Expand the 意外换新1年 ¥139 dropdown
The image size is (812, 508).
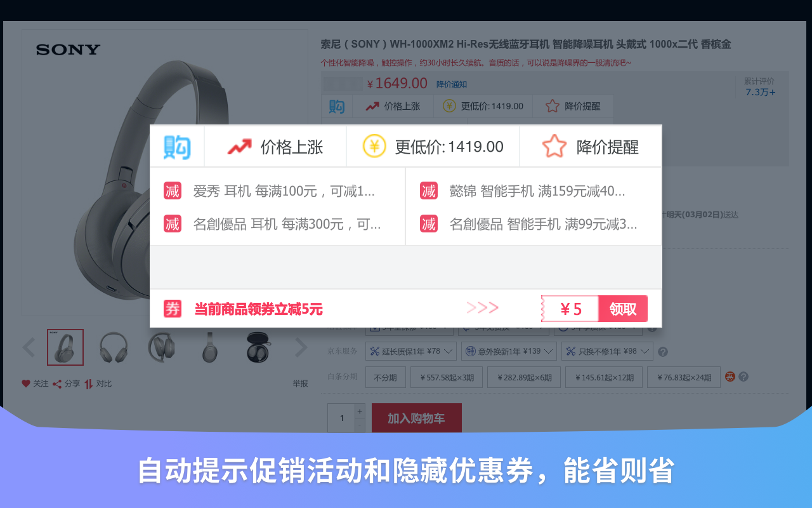[x=509, y=351]
